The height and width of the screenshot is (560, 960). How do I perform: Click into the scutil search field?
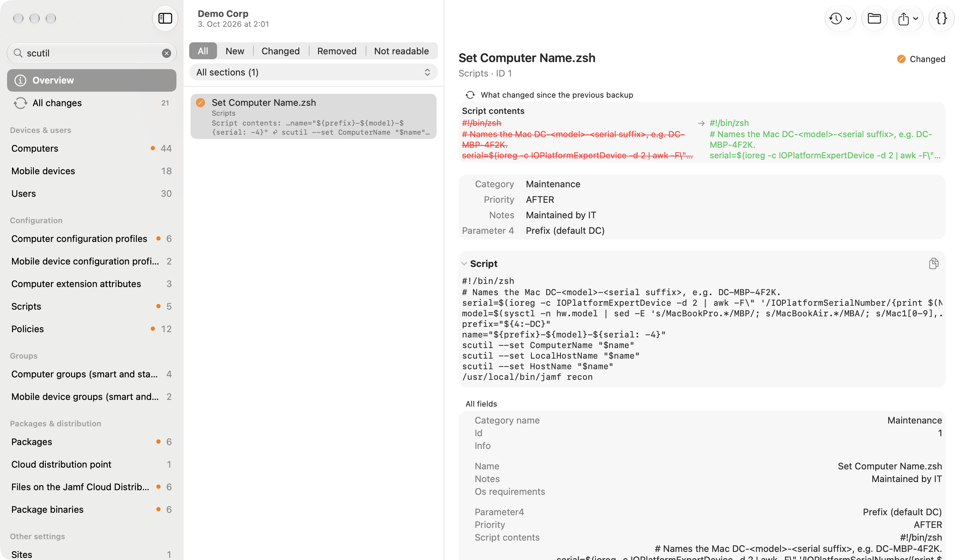pos(91,53)
